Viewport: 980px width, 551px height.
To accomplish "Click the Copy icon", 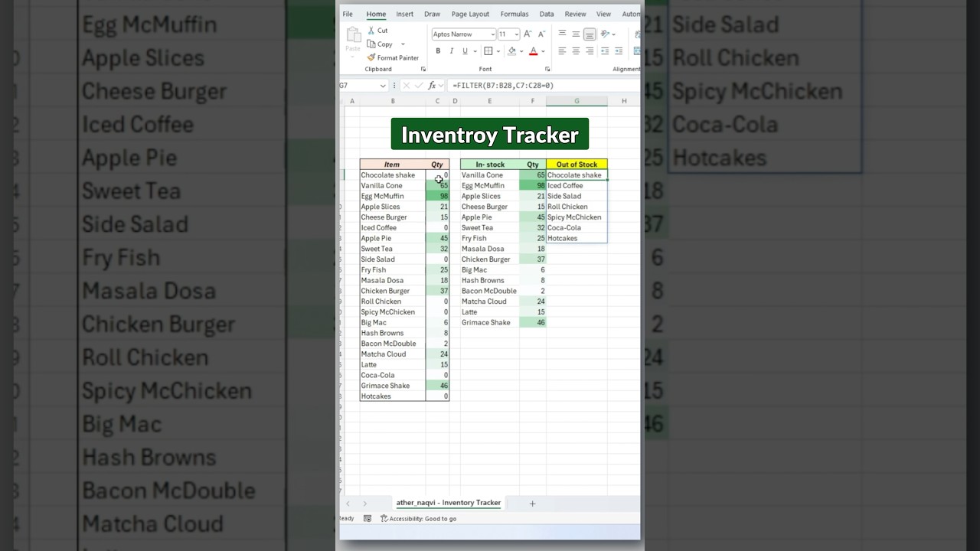I will pyautogui.click(x=371, y=44).
